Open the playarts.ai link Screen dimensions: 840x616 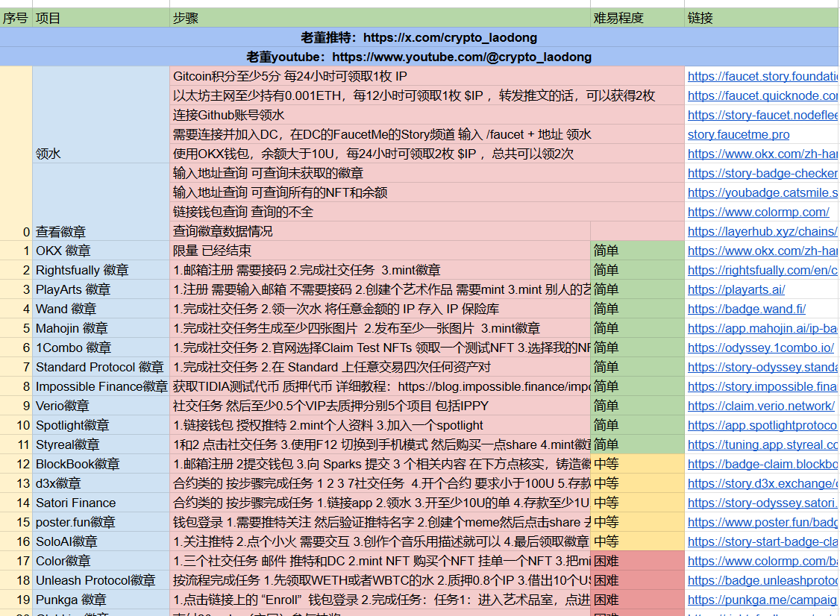(736, 290)
